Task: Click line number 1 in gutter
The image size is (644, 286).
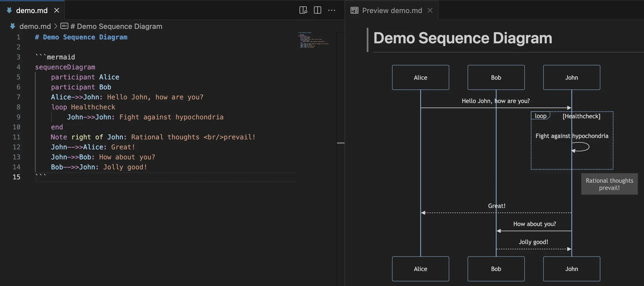Action: click(x=18, y=37)
